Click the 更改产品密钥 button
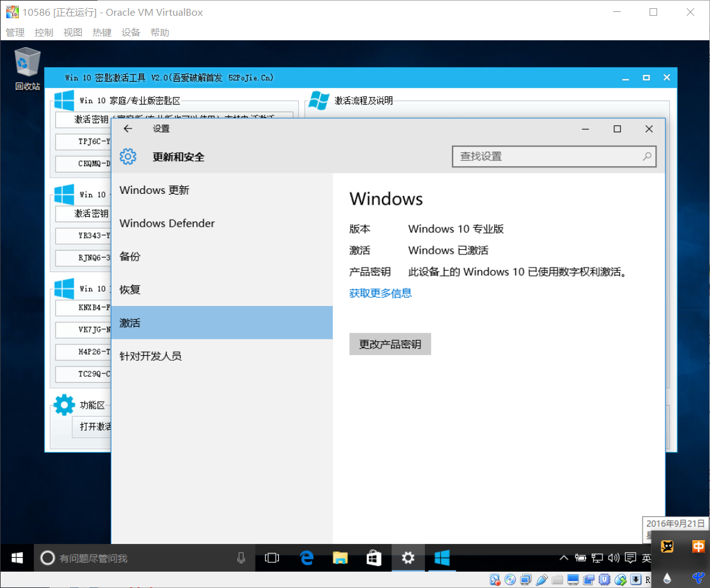Screen dimensions: 710x588 tap(390, 344)
